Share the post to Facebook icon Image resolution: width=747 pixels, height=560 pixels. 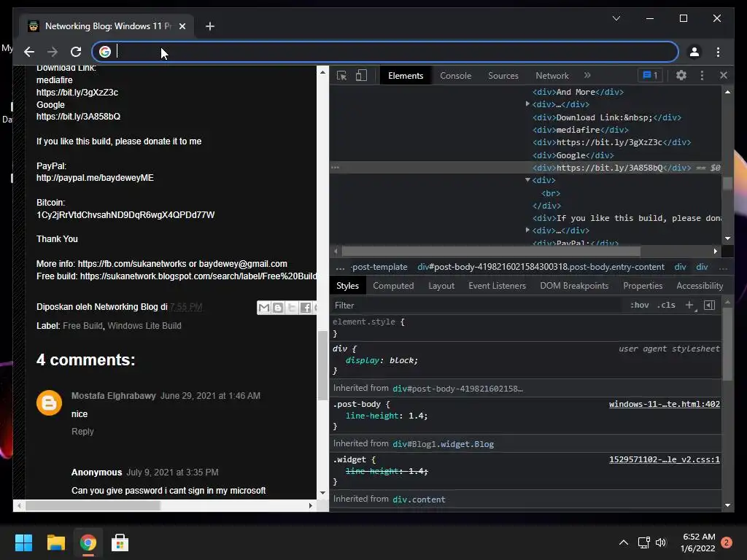(x=306, y=308)
